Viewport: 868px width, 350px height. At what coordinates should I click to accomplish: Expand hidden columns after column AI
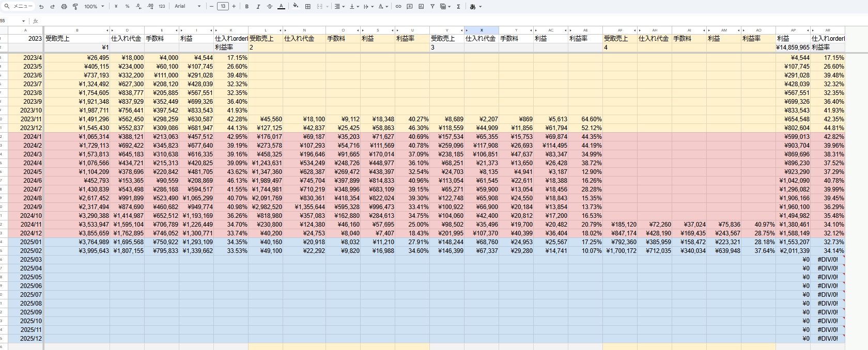click(x=704, y=30)
